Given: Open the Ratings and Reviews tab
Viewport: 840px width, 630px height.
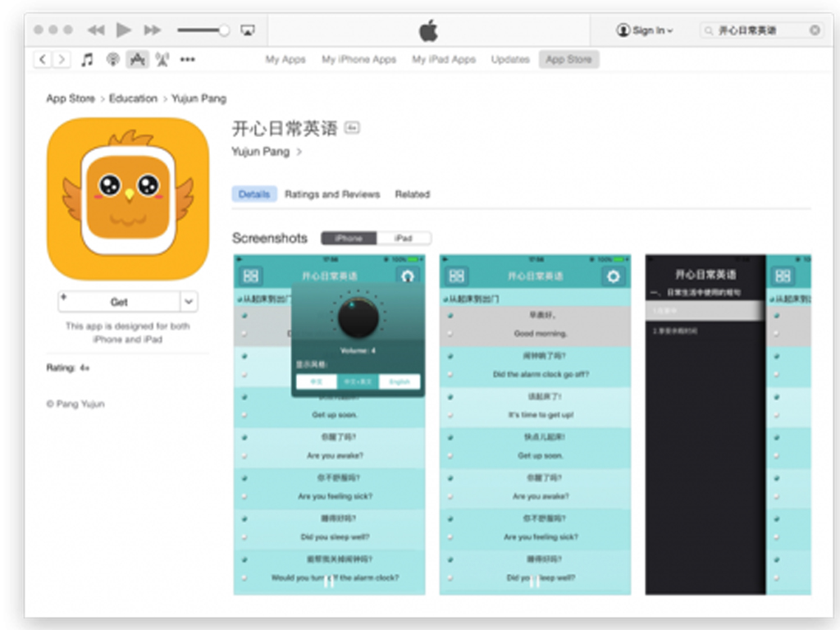Looking at the screenshot, I should (332, 194).
